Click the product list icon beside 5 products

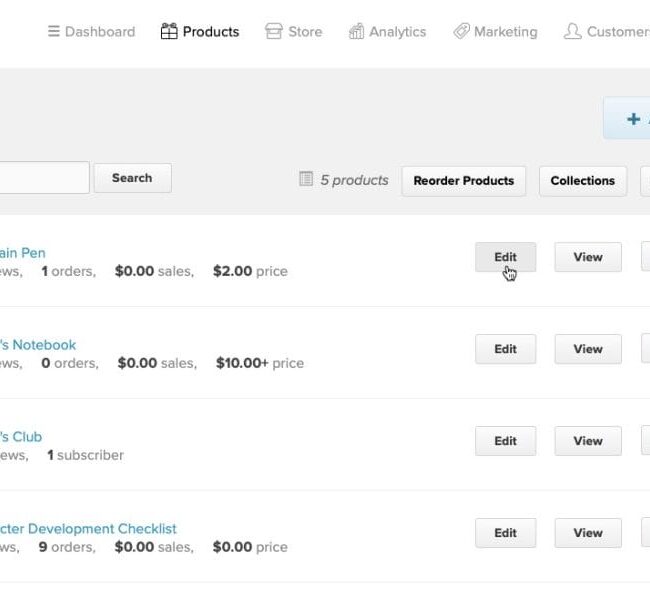tap(306, 180)
